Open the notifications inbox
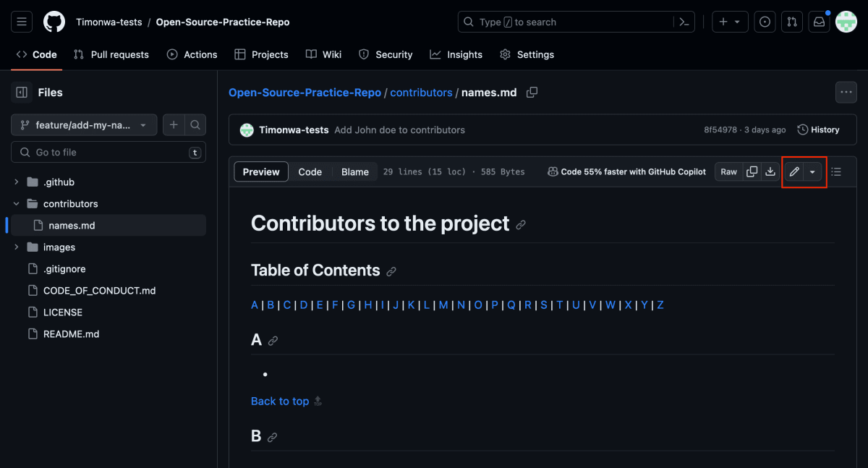This screenshot has width=868, height=468. click(x=819, y=22)
